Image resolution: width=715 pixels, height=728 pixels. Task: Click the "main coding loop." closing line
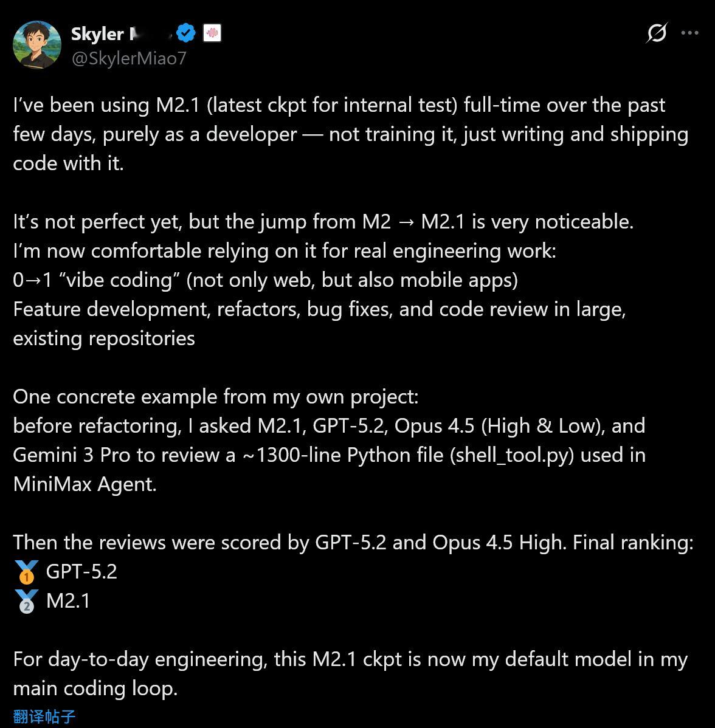[95, 689]
